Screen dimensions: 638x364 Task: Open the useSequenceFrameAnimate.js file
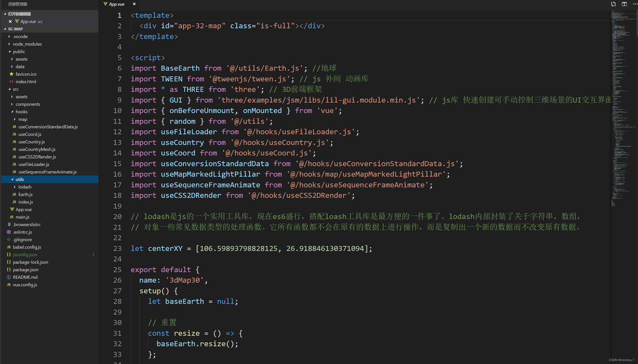(47, 172)
